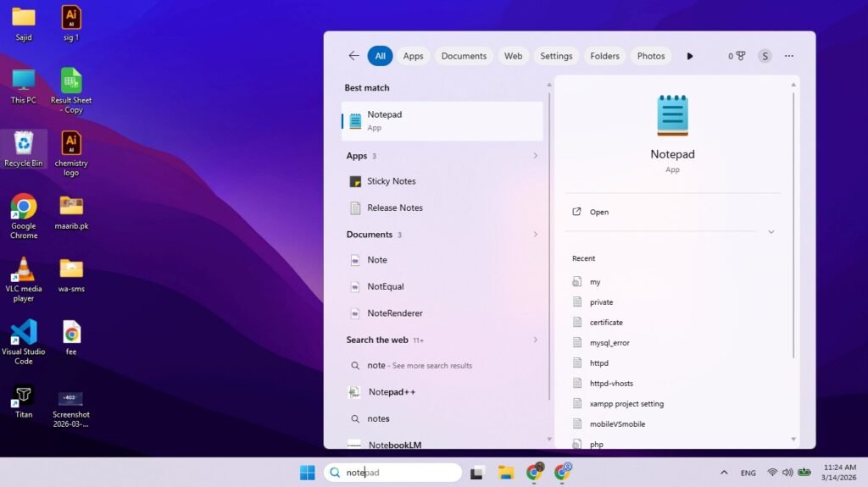Open the three-dot options menu
The height and width of the screenshot is (487, 868).
[789, 56]
